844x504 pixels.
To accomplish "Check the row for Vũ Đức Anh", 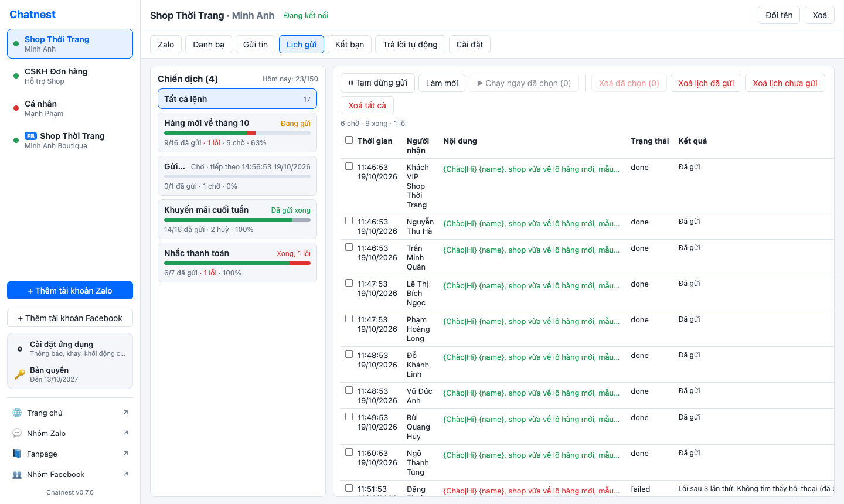I will (x=349, y=390).
